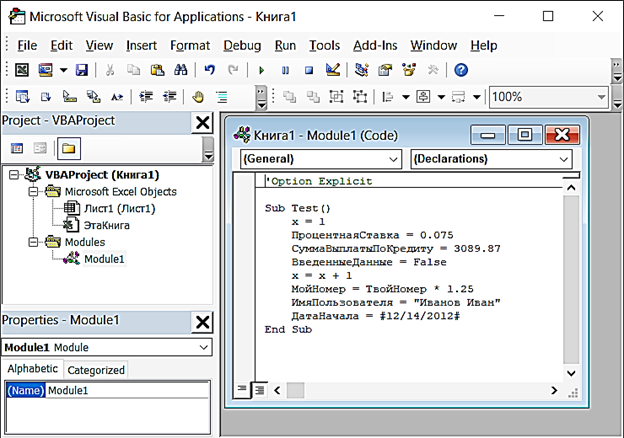Collapse the Modules folder node
Image resolution: width=624 pixels, height=438 pixels.
point(33,242)
